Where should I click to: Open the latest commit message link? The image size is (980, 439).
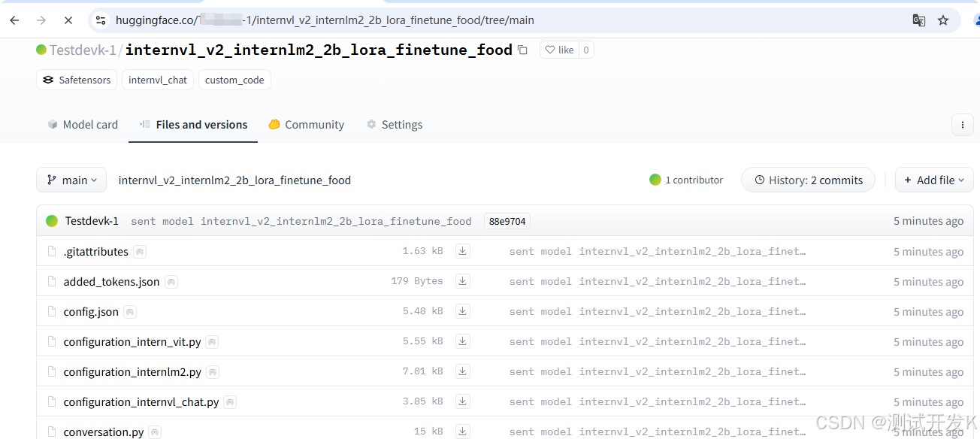(x=301, y=221)
